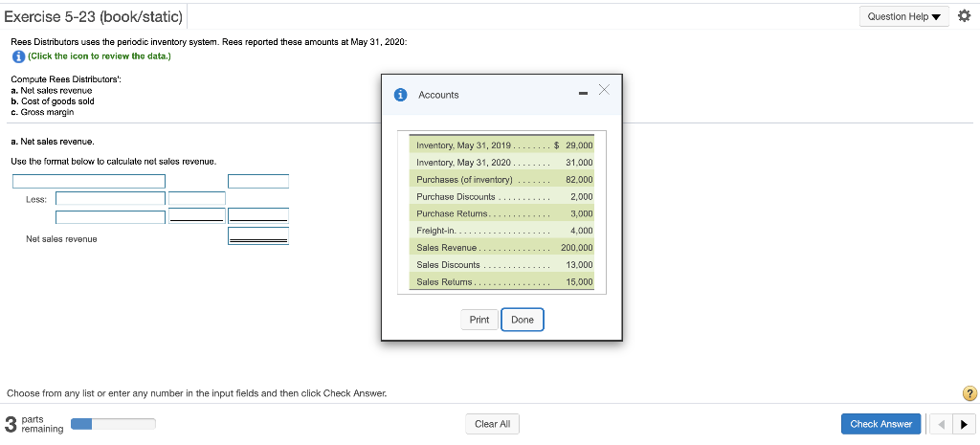Viewport: 980px width, 445px height.
Task: Click the Inventory May 31, 2019 row
Action: [x=501, y=145]
